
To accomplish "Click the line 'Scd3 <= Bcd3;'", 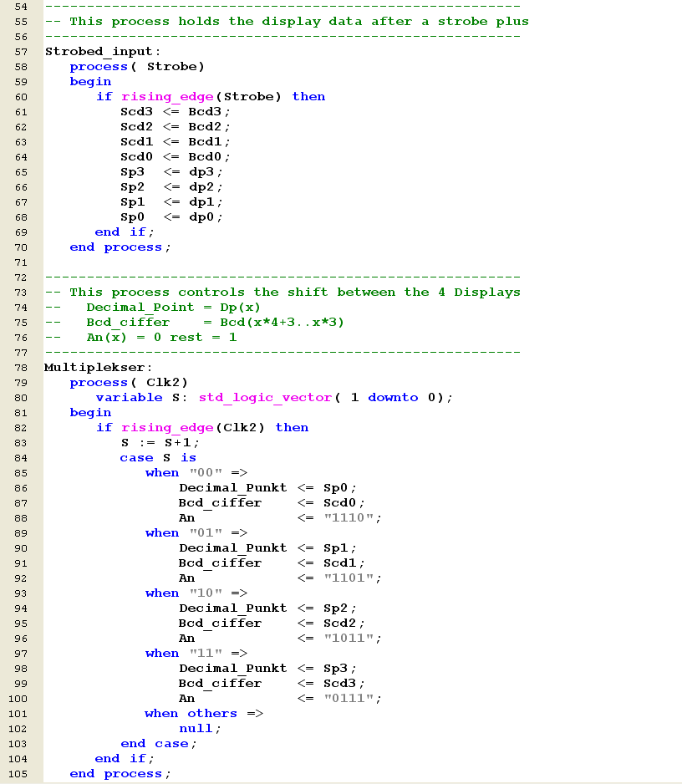I will [x=175, y=111].
